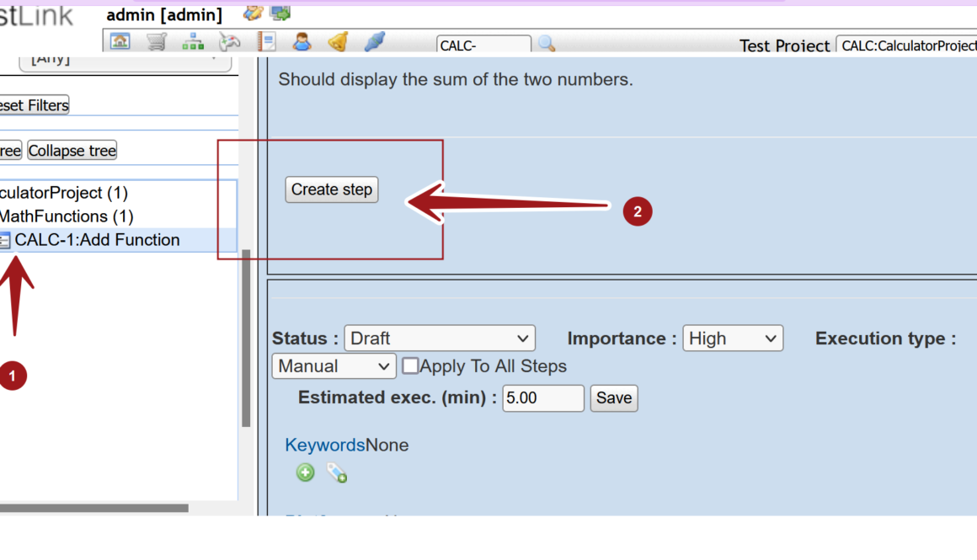Click the green plus icon under Keywords
This screenshot has width=977, height=560.
tap(305, 472)
